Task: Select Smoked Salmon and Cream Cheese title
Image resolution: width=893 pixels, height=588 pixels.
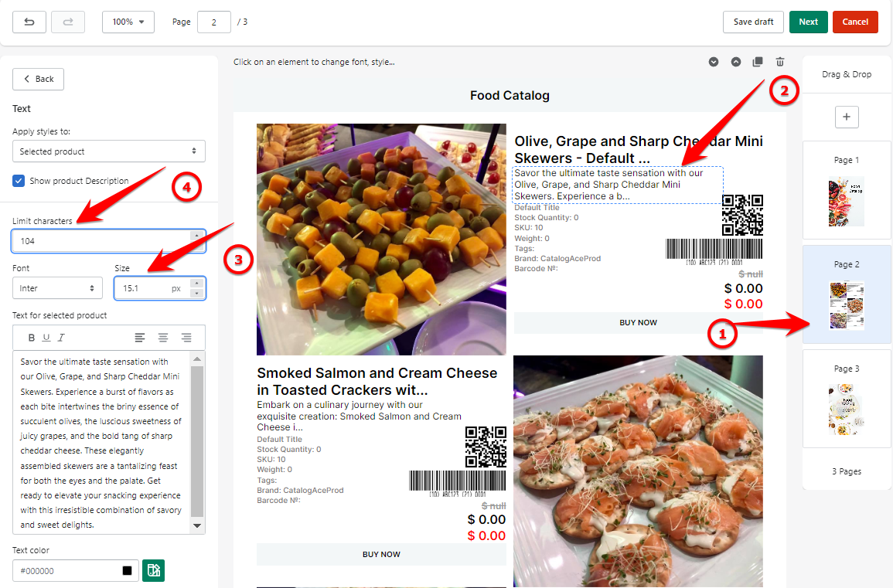Action: 377,382
